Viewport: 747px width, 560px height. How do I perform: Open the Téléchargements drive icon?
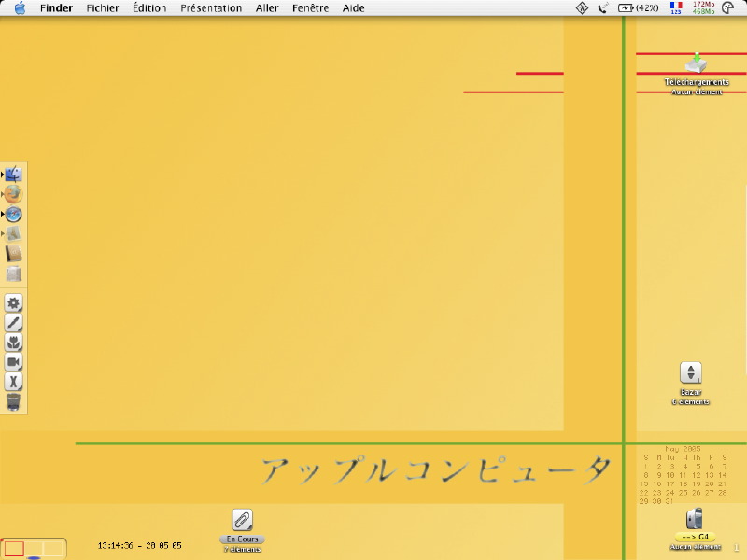tap(696, 63)
